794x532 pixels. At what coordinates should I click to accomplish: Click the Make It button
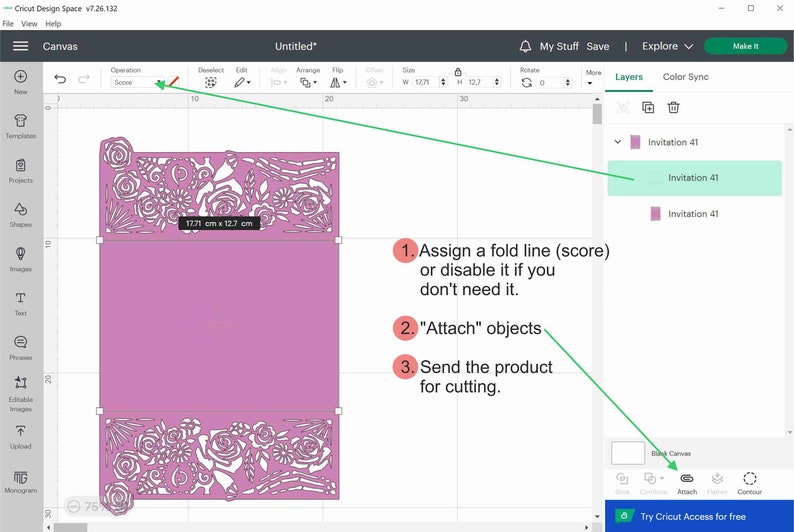745,46
